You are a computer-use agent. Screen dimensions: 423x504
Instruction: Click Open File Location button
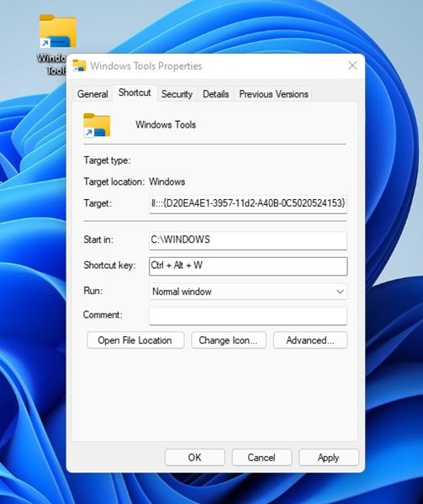click(135, 340)
